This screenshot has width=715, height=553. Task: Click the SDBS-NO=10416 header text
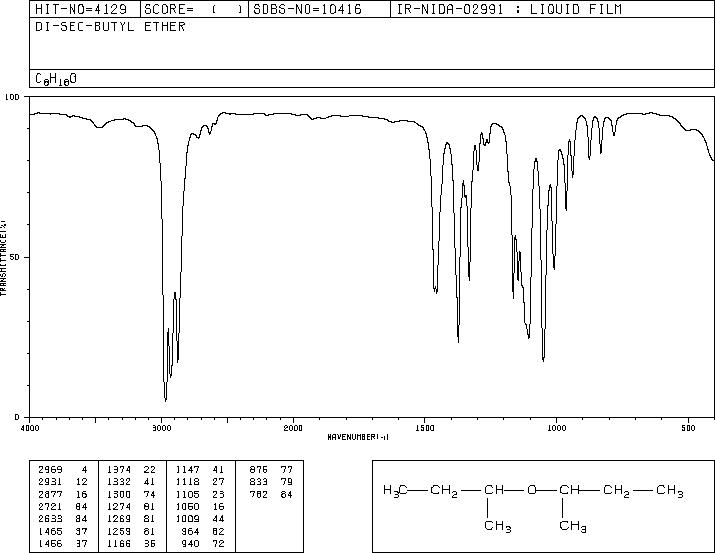tap(307, 10)
